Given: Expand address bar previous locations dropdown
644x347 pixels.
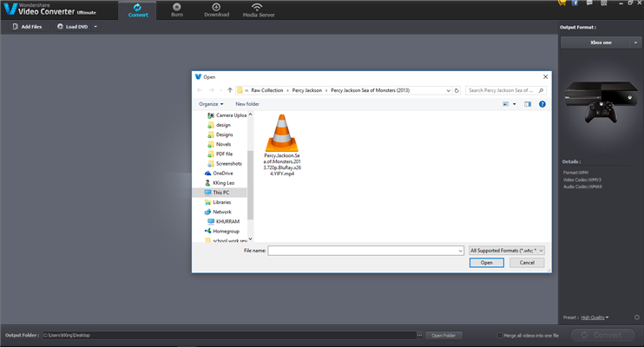Looking at the screenshot, I should pos(448,90).
